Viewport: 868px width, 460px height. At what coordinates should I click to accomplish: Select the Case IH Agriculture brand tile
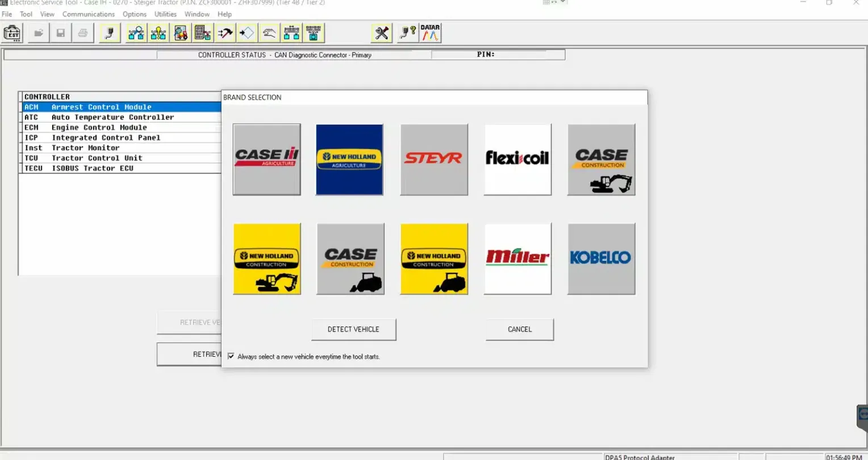(266, 160)
